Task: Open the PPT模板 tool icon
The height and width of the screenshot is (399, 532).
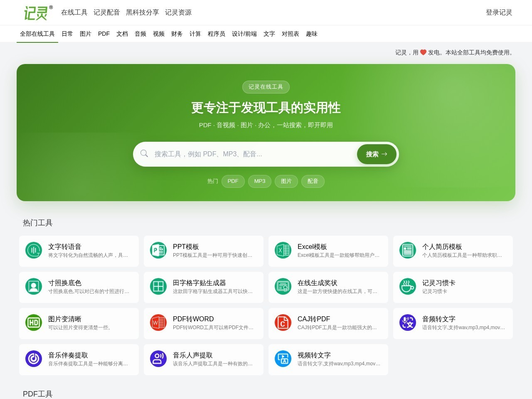Action: pos(158,250)
